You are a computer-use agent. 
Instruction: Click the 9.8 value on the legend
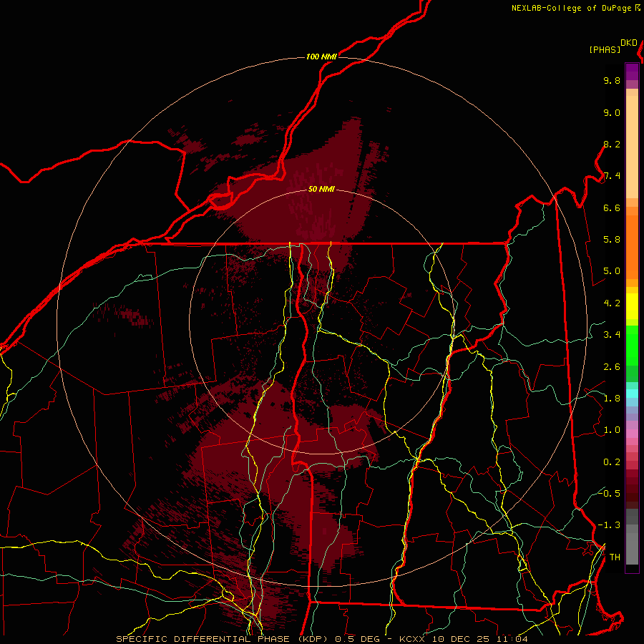coord(612,80)
